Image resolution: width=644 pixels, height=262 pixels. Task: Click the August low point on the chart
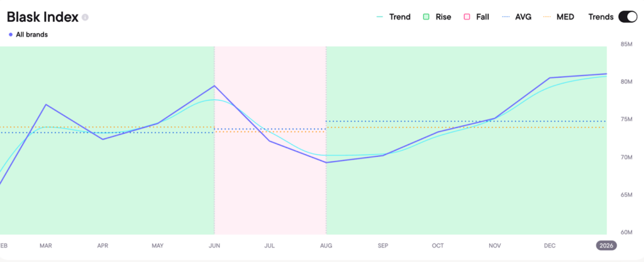(326, 162)
